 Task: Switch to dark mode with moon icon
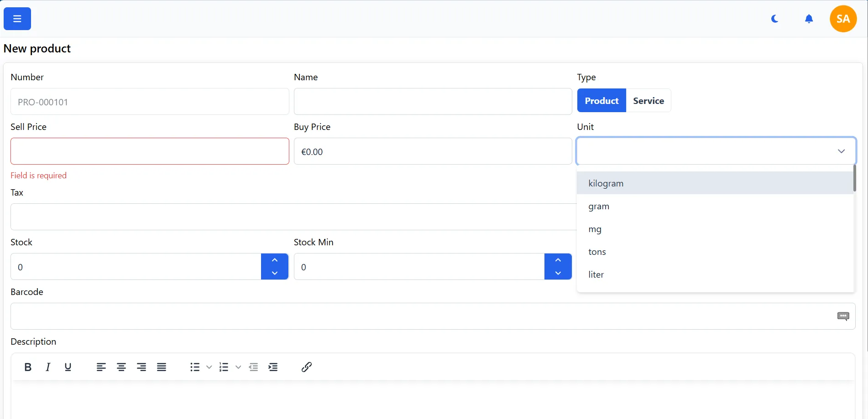tap(775, 19)
